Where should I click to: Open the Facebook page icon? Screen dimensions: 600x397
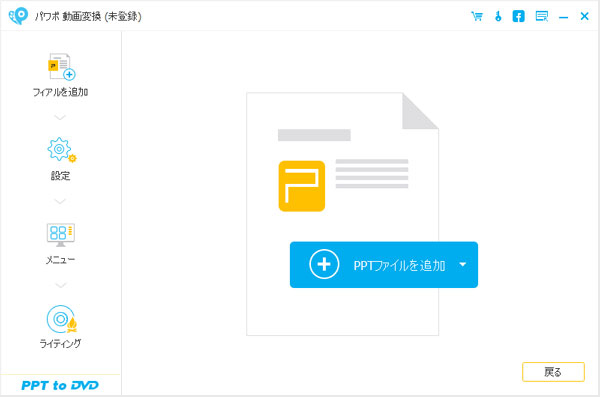518,16
